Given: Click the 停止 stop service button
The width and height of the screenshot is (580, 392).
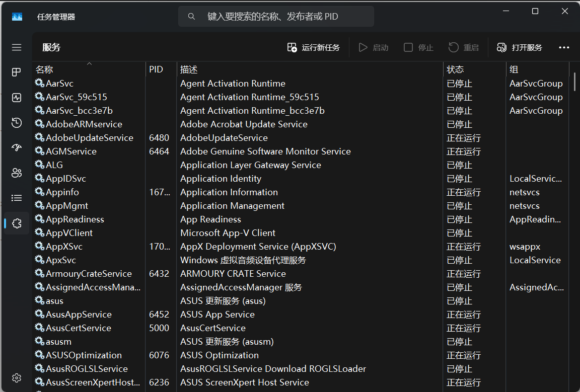Looking at the screenshot, I should coord(418,47).
